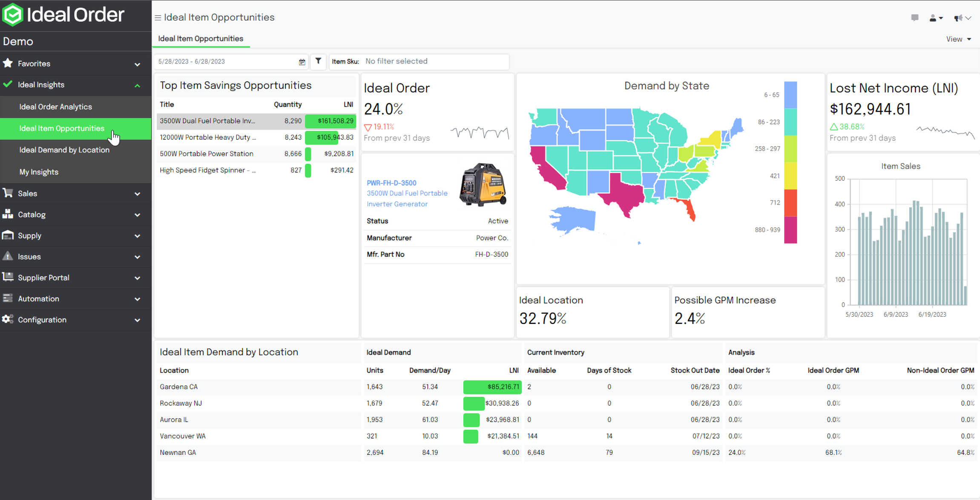Select Ideal Order Analytics in the sidebar menu
This screenshot has height=500, width=980.
(x=55, y=107)
